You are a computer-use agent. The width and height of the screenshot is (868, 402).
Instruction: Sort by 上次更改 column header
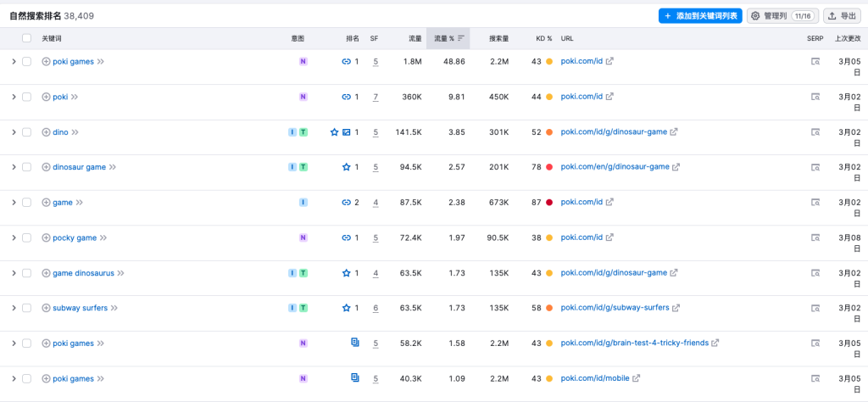[x=848, y=39]
